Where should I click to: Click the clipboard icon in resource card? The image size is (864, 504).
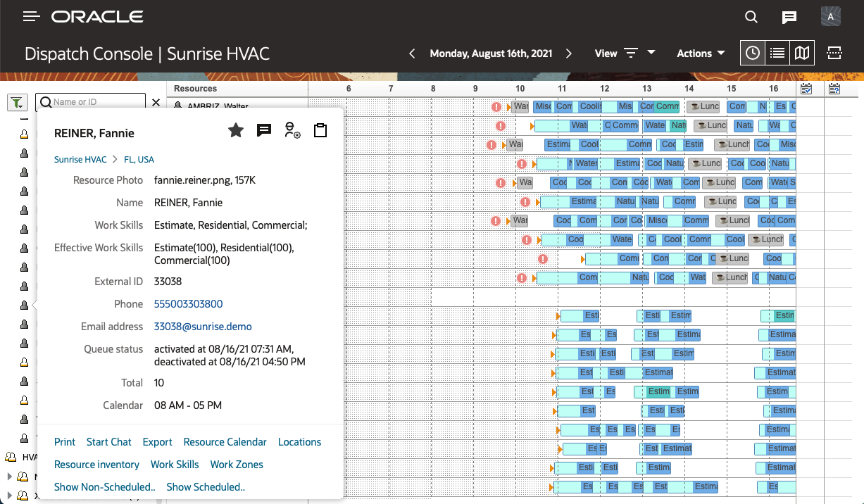coord(320,130)
